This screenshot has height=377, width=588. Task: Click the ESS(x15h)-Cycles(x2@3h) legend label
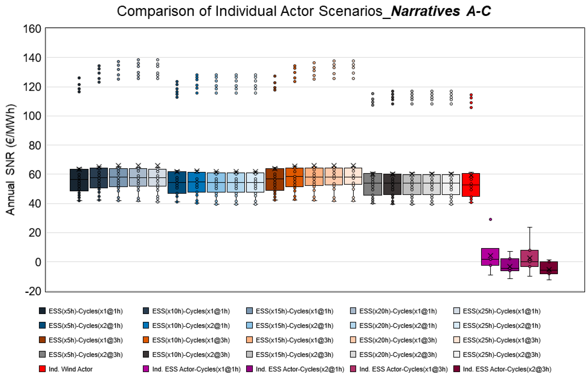[x=295, y=355]
